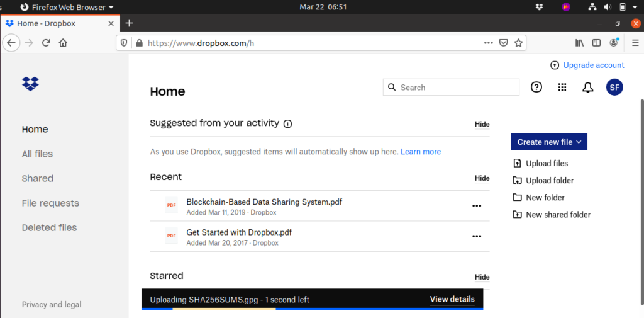
Task: Click into the Dropbox Search field
Action: point(451,87)
